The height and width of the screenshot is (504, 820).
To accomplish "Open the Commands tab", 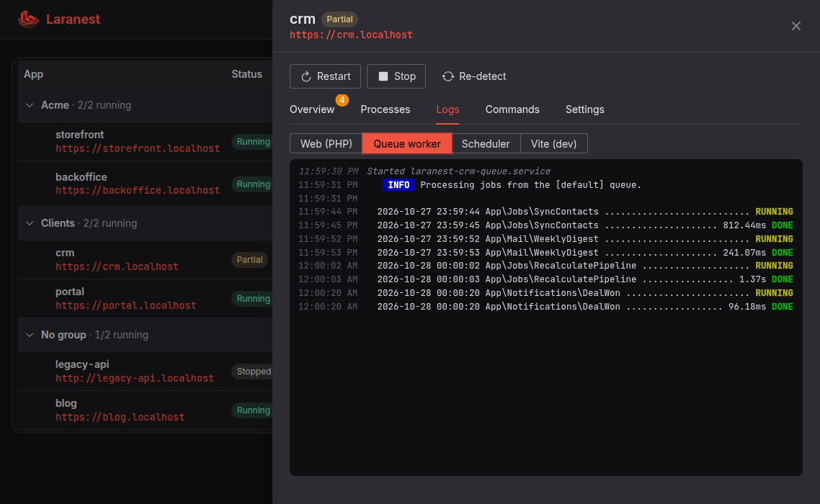I will pyautogui.click(x=512, y=109).
